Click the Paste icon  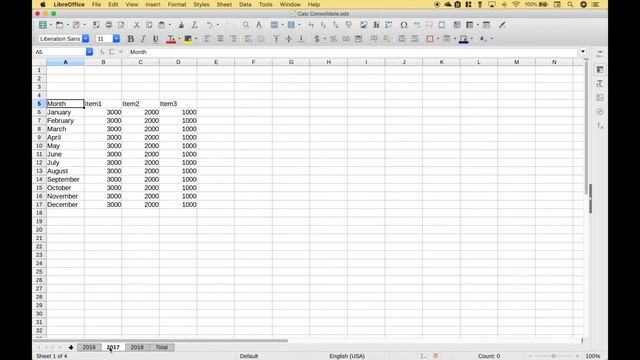coord(162,25)
